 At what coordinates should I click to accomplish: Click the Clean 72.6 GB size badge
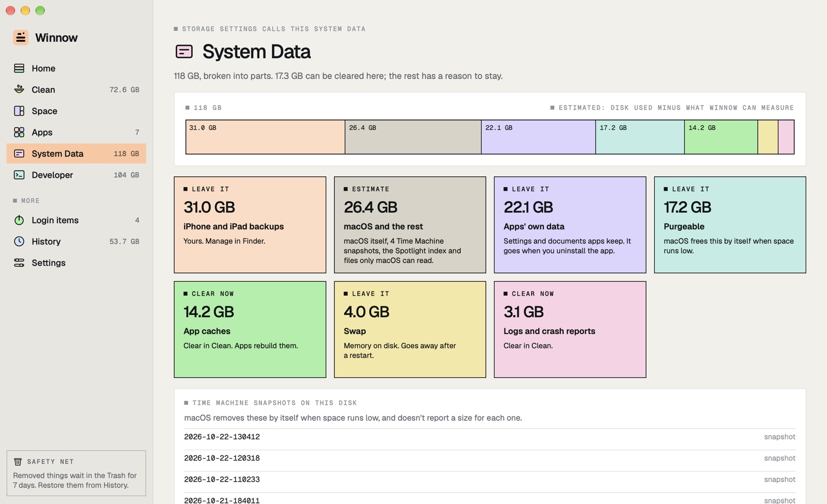125,89
